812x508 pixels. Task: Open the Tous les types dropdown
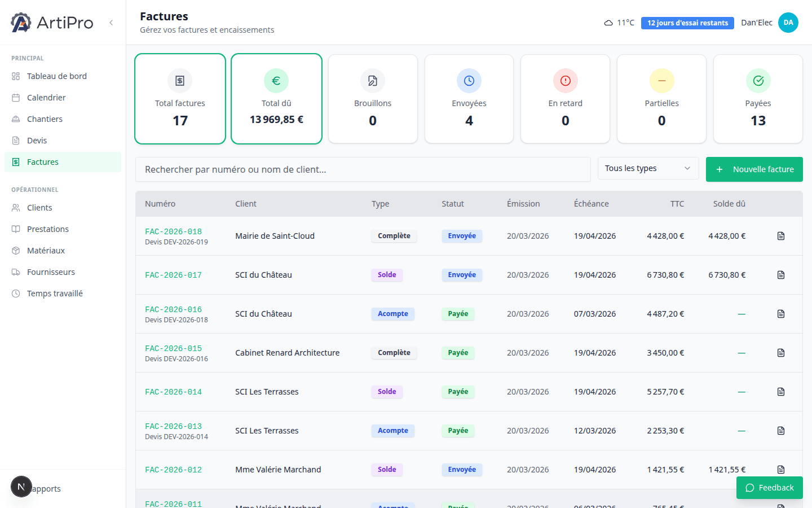pos(648,168)
